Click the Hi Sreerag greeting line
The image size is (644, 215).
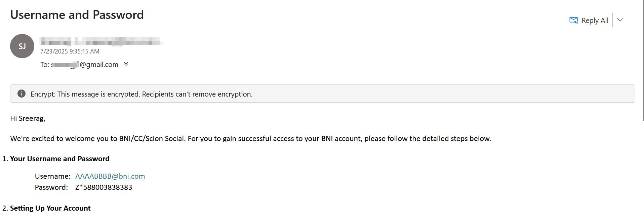click(28, 118)
